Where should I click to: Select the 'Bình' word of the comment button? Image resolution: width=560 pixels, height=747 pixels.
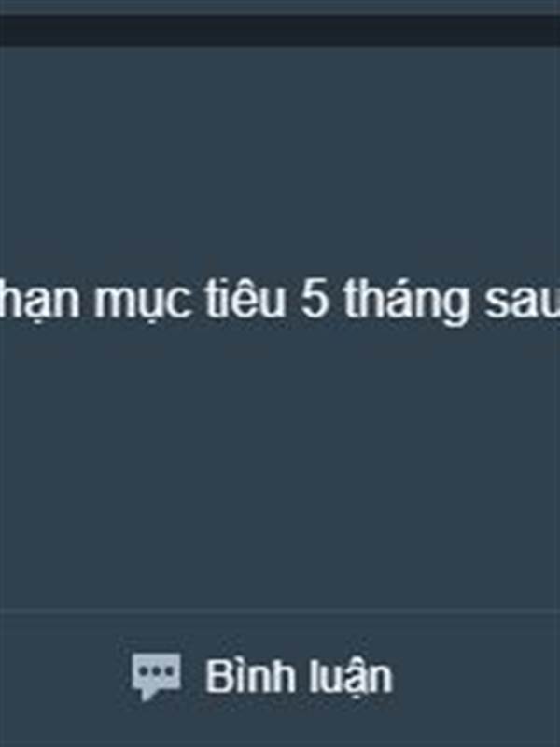(249, 675)
